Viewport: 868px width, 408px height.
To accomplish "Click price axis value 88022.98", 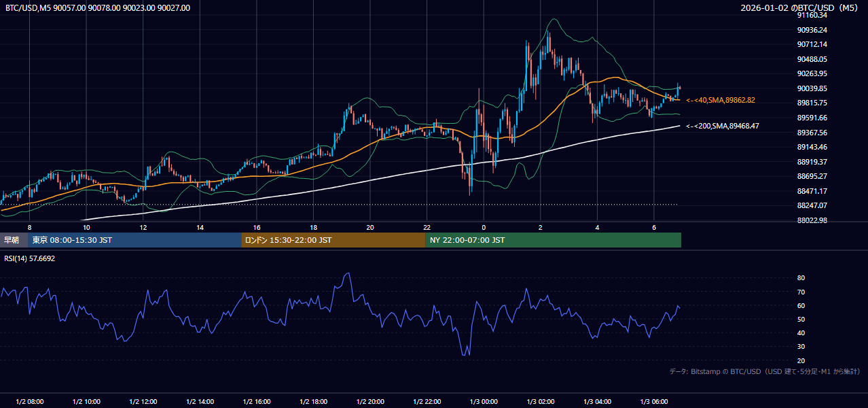I will pyautogui.click(x=812, y=220).
